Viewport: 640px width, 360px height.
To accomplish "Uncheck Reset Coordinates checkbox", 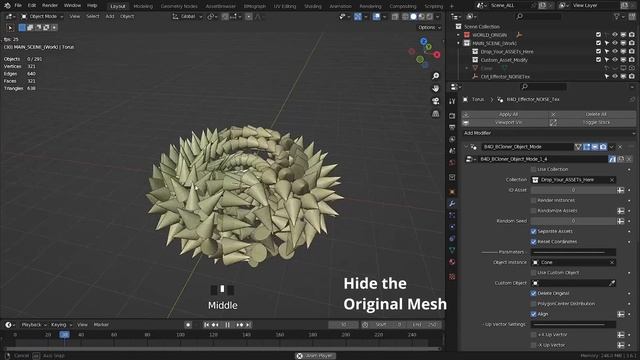I will [533, 242].
